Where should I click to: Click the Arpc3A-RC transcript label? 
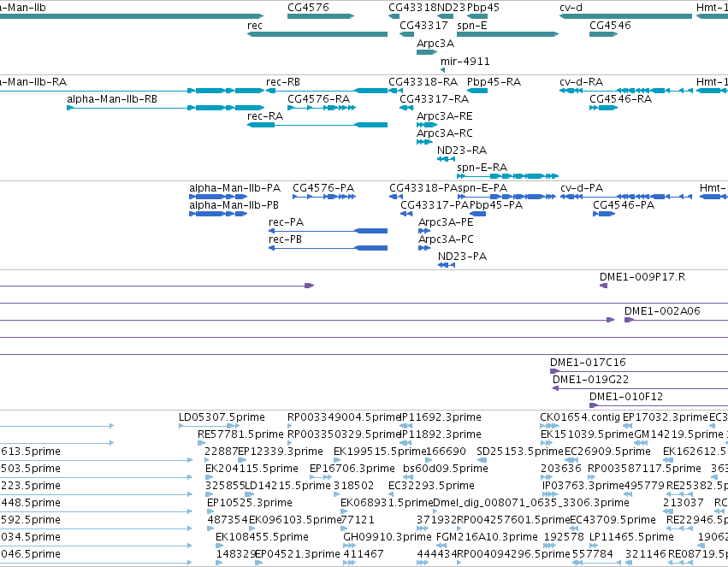444,133
